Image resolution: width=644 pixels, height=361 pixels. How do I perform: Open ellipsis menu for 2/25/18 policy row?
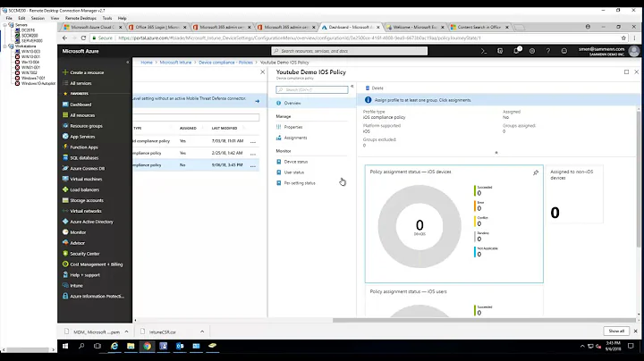pyautogui.click(x=253, y=153)
